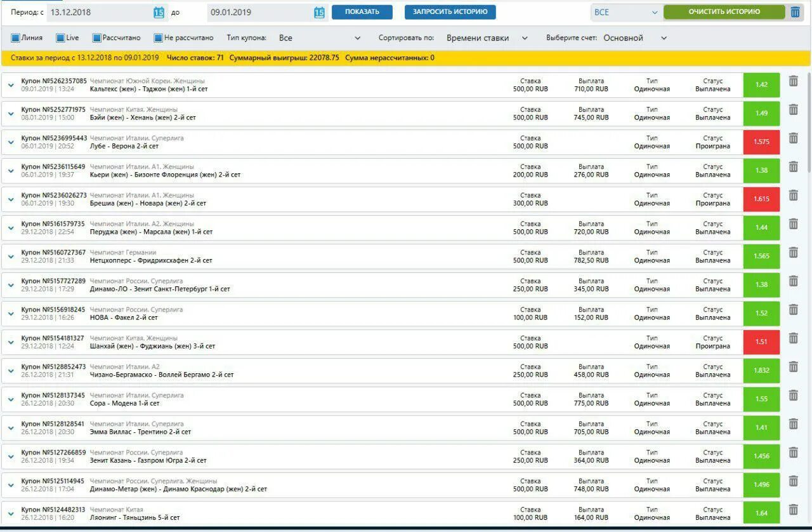Open the end date calendar picker
This screenshot has height=532, width=812.
[x=320, y=12]
